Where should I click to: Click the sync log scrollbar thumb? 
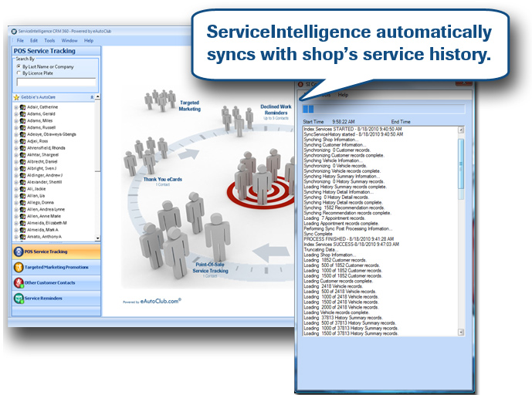(x=461, y=164)
